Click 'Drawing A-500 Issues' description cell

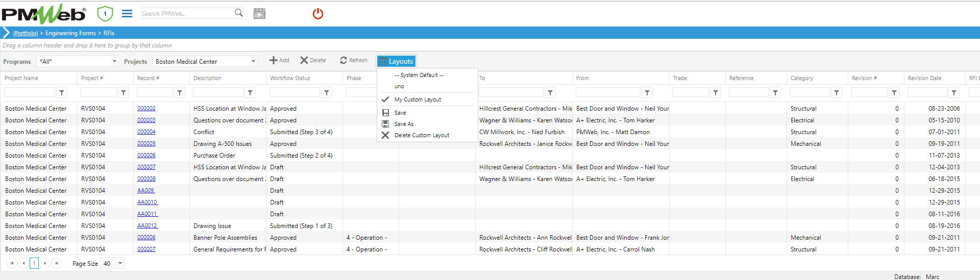coord(223,144)
